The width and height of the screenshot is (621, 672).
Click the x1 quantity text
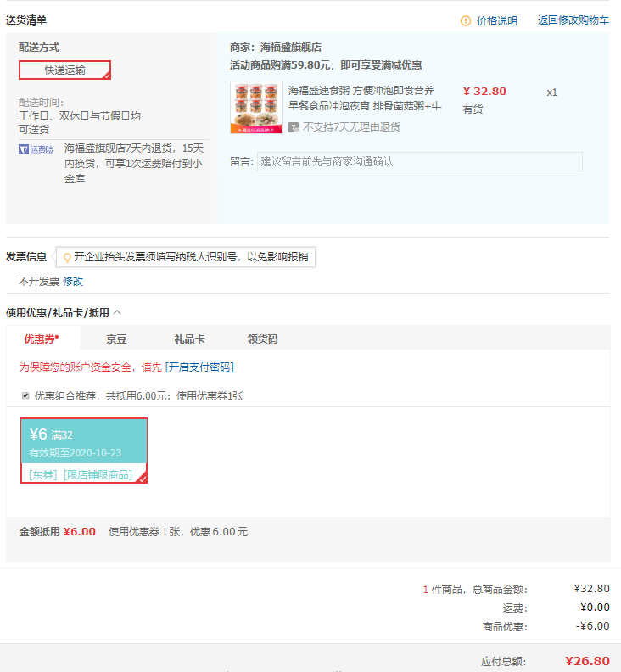click(552, 92)
